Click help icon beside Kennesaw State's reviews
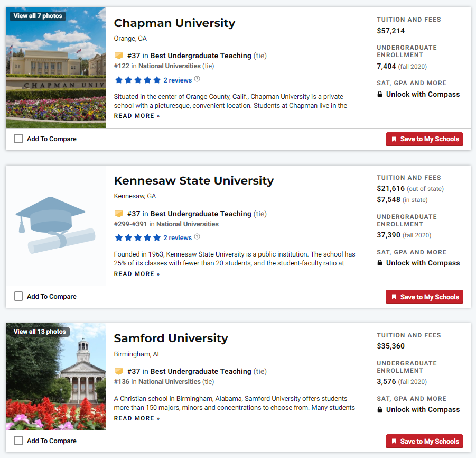Image resolution: width=476 pixels, height=458 pixels. pos(197,237)
